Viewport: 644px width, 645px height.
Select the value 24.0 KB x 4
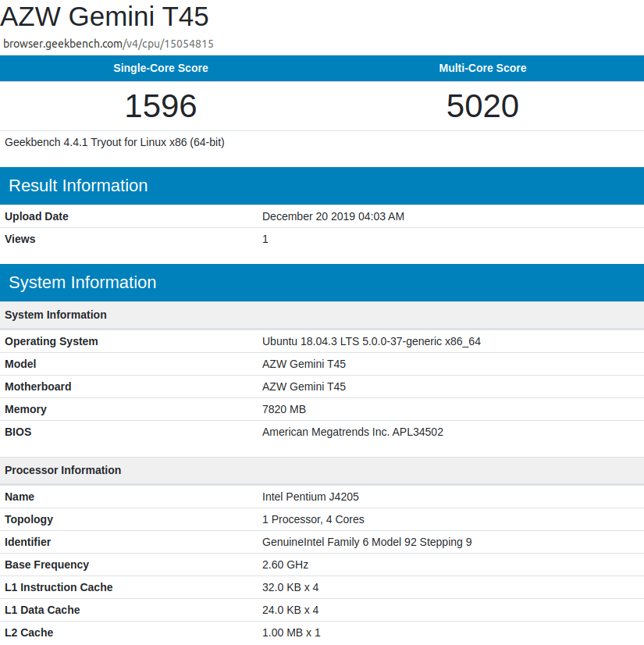pos(290,610)
